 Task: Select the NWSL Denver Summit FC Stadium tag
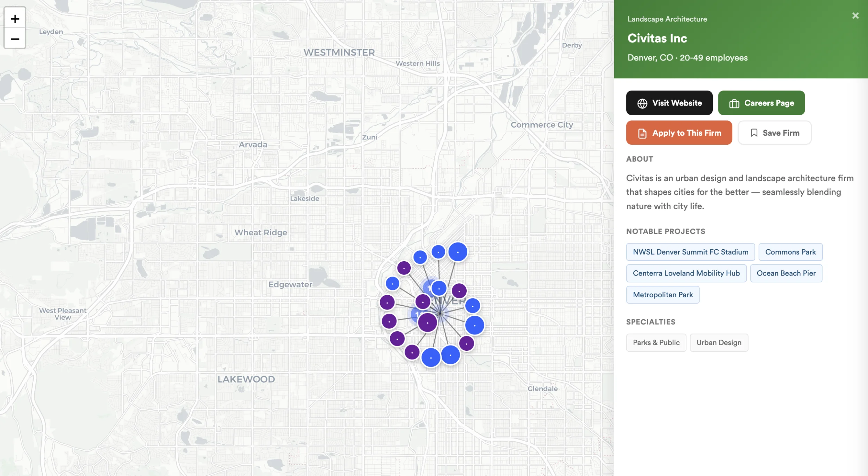[x=691, y=252]
